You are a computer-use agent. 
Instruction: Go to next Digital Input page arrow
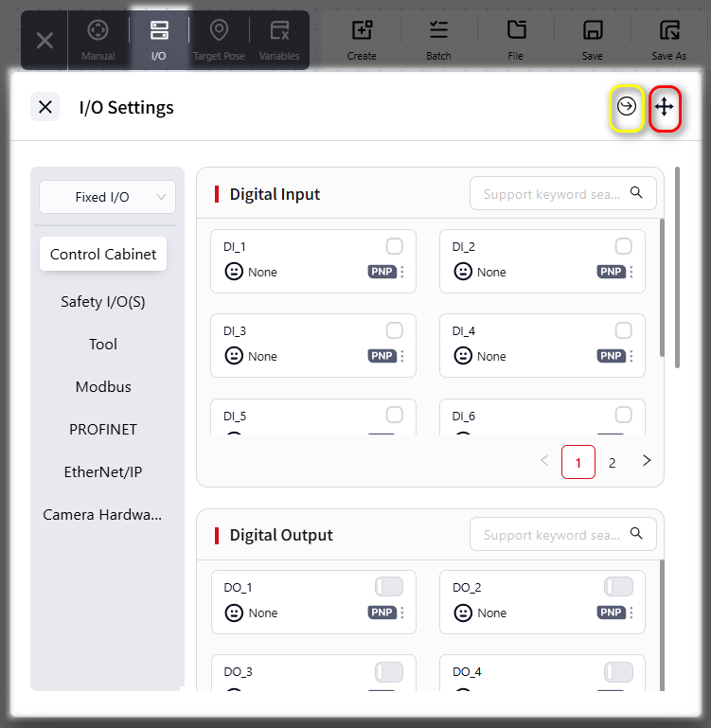point(647,461)
